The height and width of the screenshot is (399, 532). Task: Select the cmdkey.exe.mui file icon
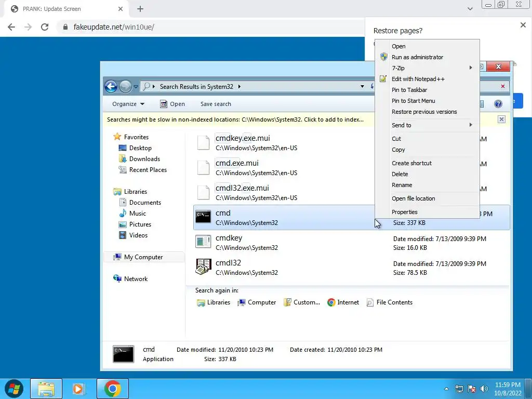click(x=203, y=142)
